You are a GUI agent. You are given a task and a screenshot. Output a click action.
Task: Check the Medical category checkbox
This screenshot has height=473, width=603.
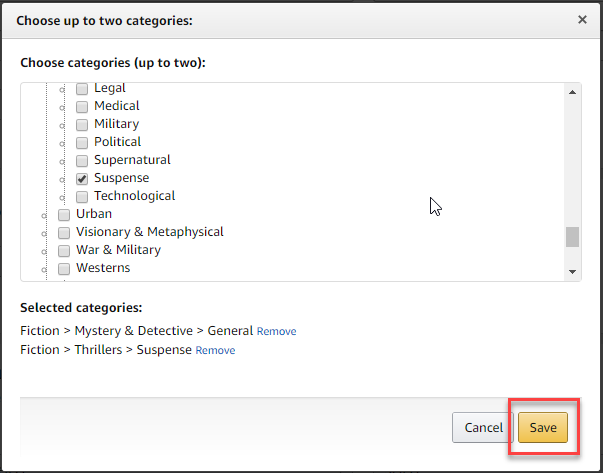pyautogui.click(x=82, y=107)
